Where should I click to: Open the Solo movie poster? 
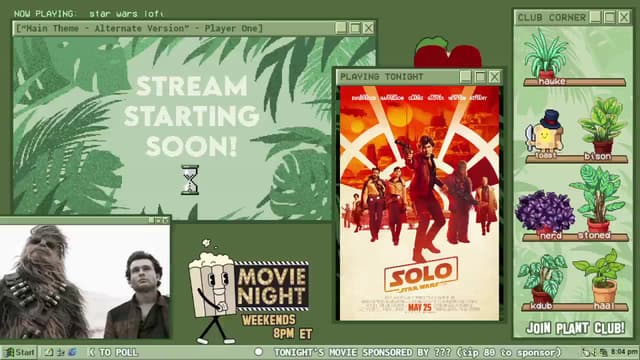(419, 203)
